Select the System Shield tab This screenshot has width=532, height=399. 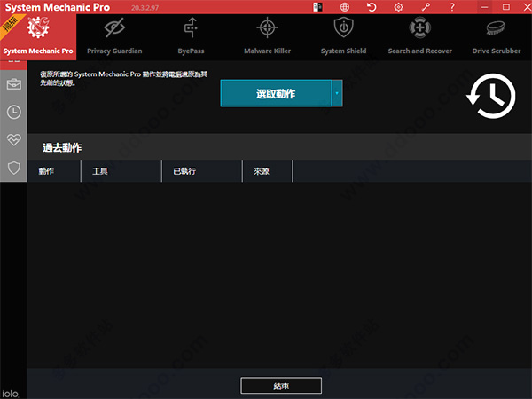tap(343, 37)
